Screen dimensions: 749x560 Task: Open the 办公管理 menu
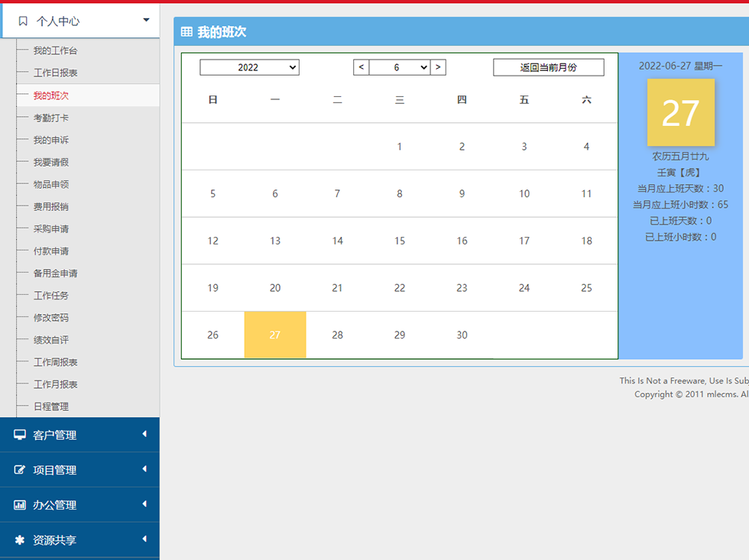79,505
